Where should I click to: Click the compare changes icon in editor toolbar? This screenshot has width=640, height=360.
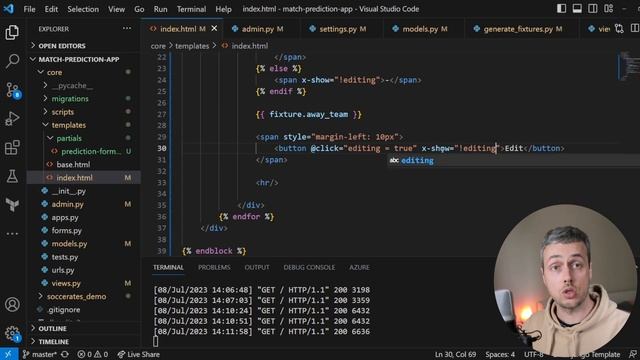619,29
